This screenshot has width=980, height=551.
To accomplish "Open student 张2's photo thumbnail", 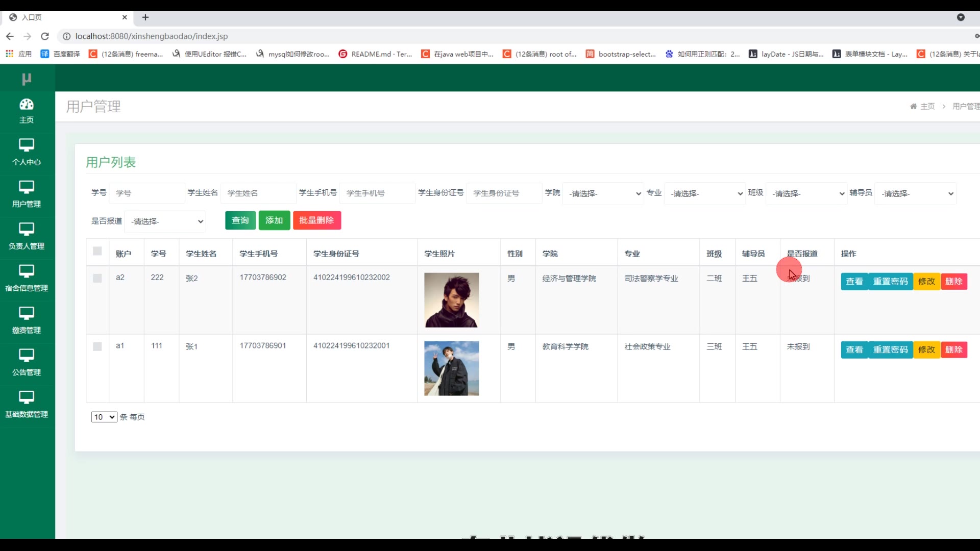I will coord(452,300).
